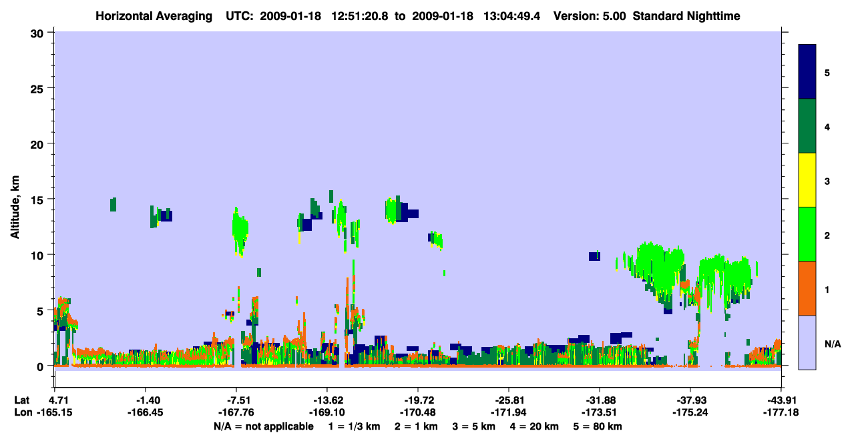Click the orange colorbar segment labeled 1

point(807,288)
